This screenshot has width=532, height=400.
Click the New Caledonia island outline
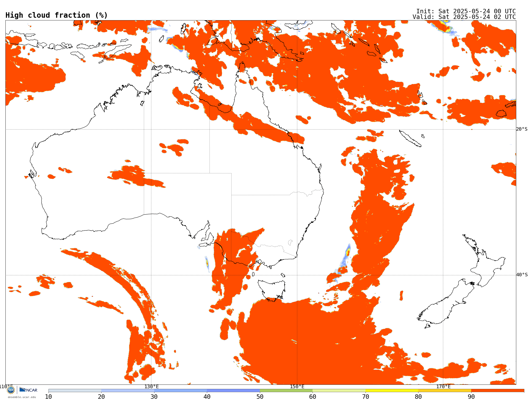pos(410,138)
